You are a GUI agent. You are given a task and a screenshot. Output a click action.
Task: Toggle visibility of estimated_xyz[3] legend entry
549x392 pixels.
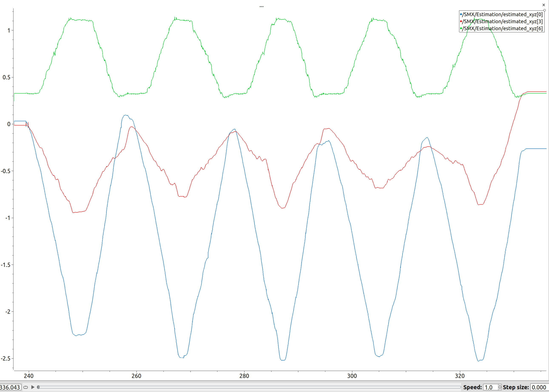(x=502, y=21)
